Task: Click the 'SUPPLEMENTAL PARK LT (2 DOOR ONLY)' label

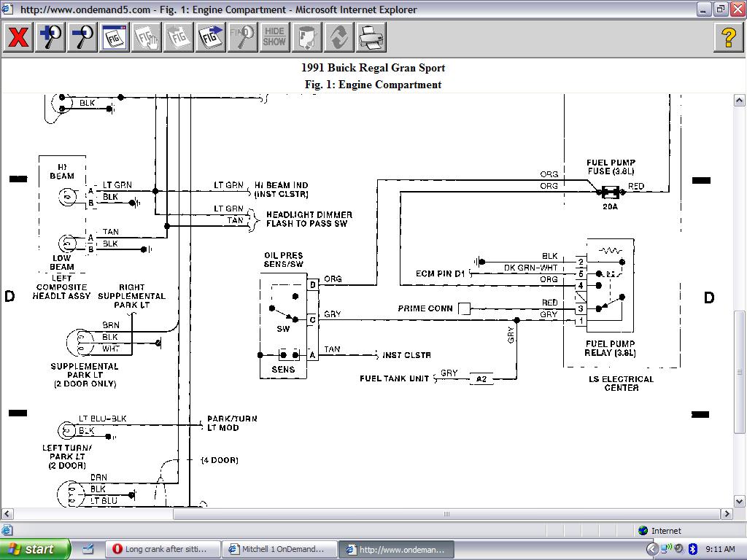Action: 85,376
